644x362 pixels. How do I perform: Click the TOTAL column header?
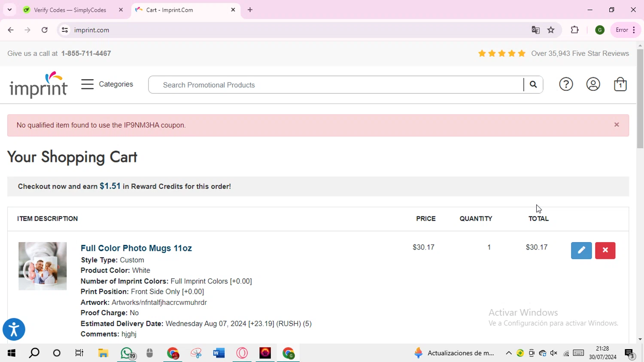coord(538,219)
